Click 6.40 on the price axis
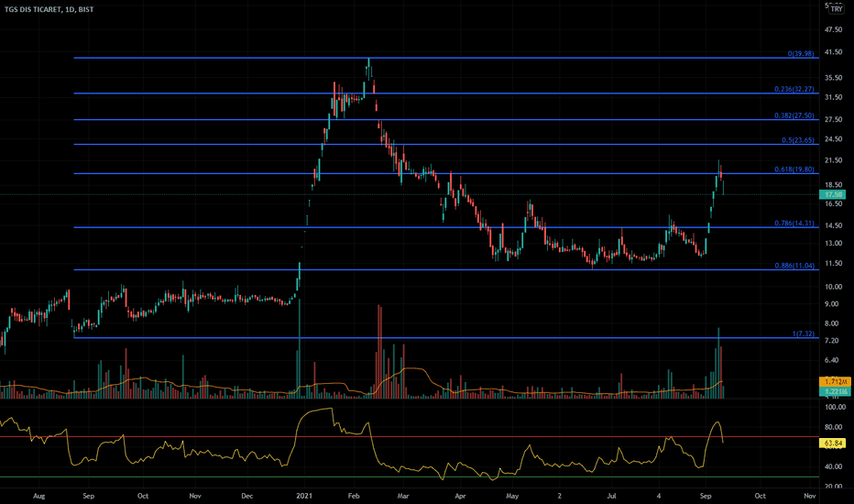This screenshot has width=854, height=504. (832, 360)
